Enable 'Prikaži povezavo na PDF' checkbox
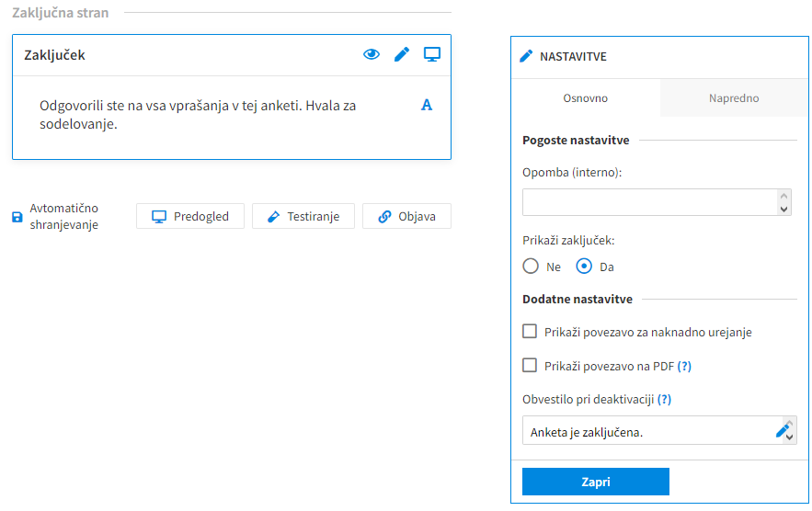This screenshot has width=812, height=511. click(x=530, y=365)
